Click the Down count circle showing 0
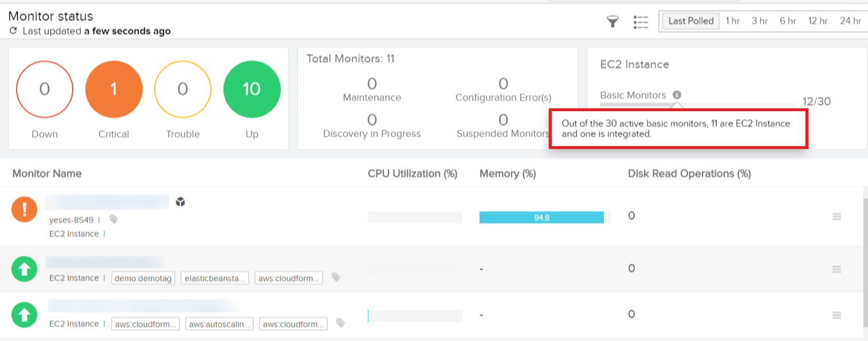The image size is (868, 341). click(x=45, y=89)
